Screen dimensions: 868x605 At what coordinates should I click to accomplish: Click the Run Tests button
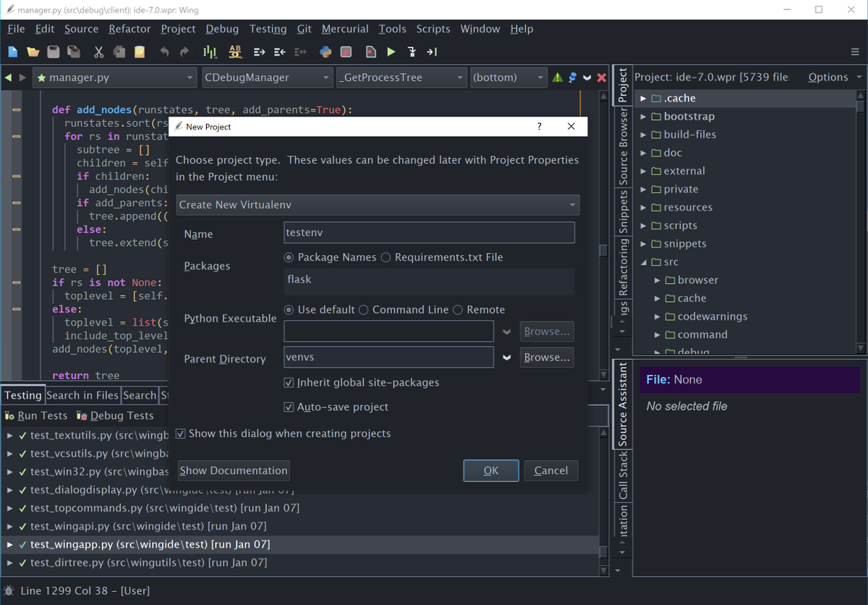click(36, 415)
